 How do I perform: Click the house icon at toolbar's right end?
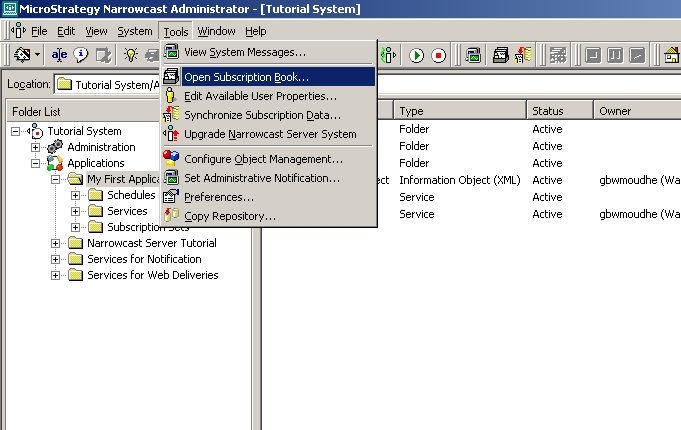[672, 55]
